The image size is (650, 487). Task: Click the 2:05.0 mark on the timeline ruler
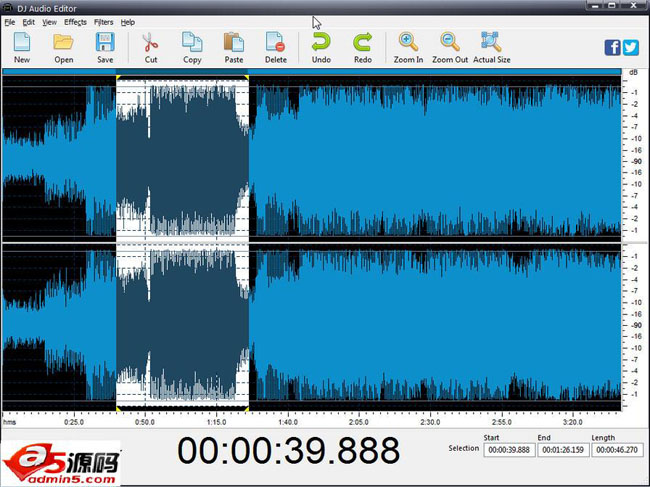coord(359,422)
